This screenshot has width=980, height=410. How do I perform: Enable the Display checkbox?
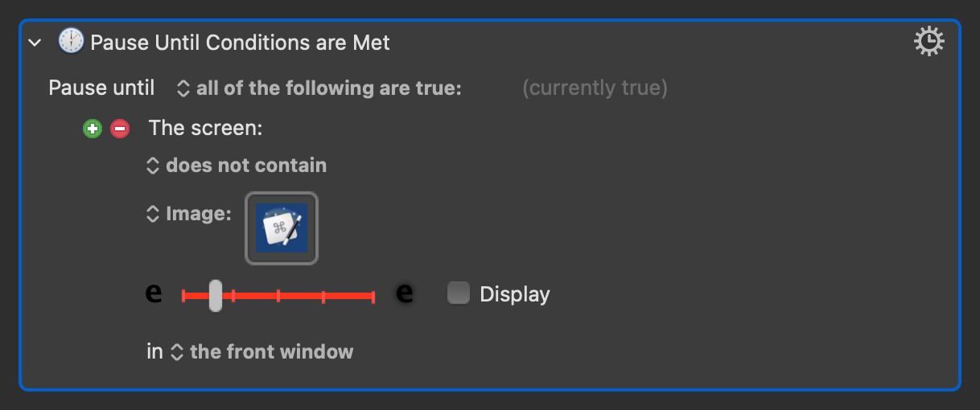pyautogui.click(x=459, y=293)
